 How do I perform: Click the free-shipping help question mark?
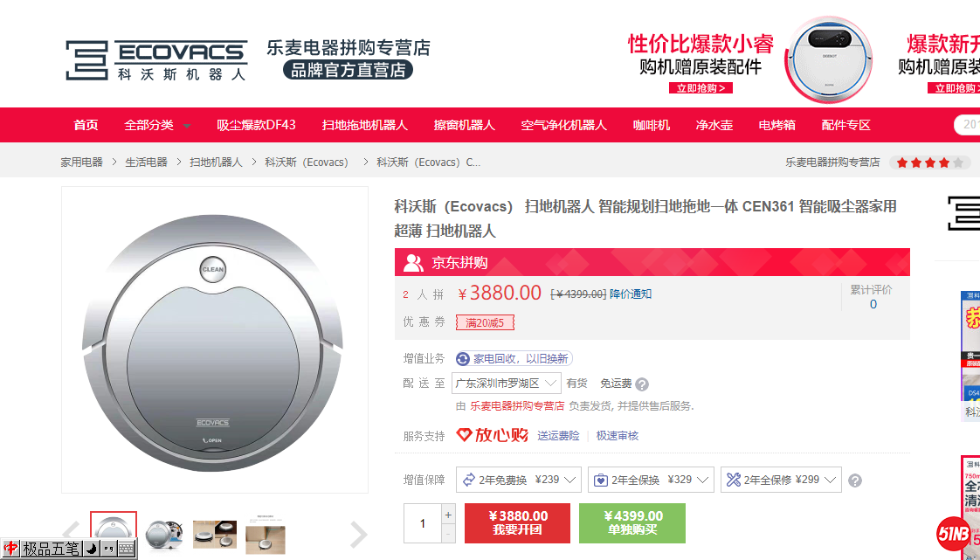point(642,384)
